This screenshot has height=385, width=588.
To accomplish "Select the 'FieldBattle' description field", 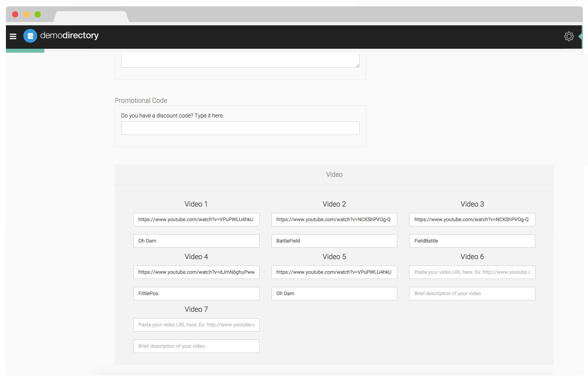I will (x=472, y=241).
